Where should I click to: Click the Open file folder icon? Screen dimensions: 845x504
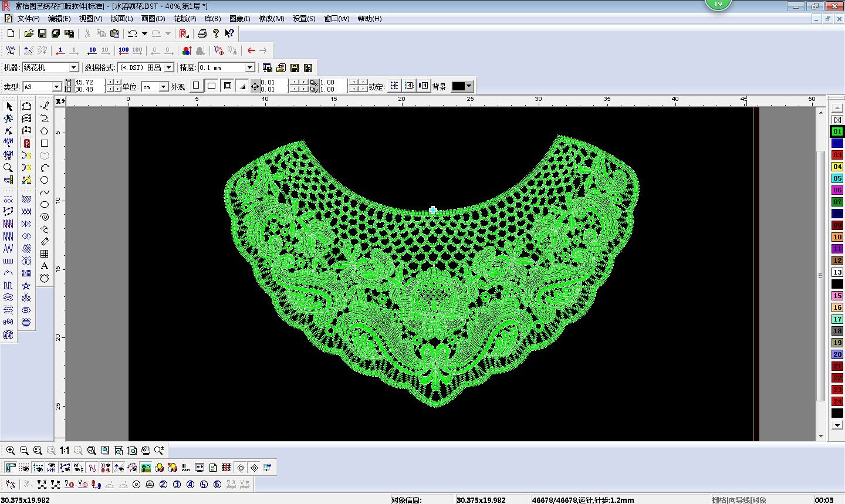[28, 34]
